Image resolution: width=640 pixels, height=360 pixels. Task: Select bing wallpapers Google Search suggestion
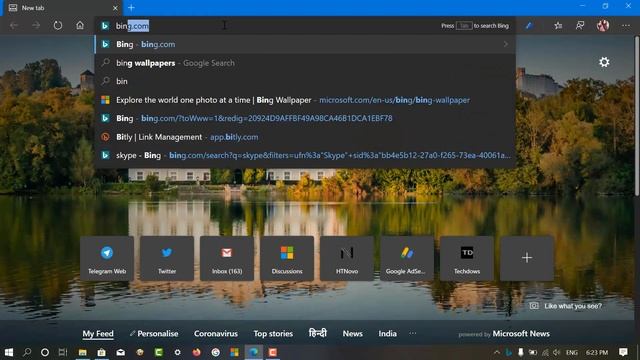pyautogui.click(x=304, y=63)
